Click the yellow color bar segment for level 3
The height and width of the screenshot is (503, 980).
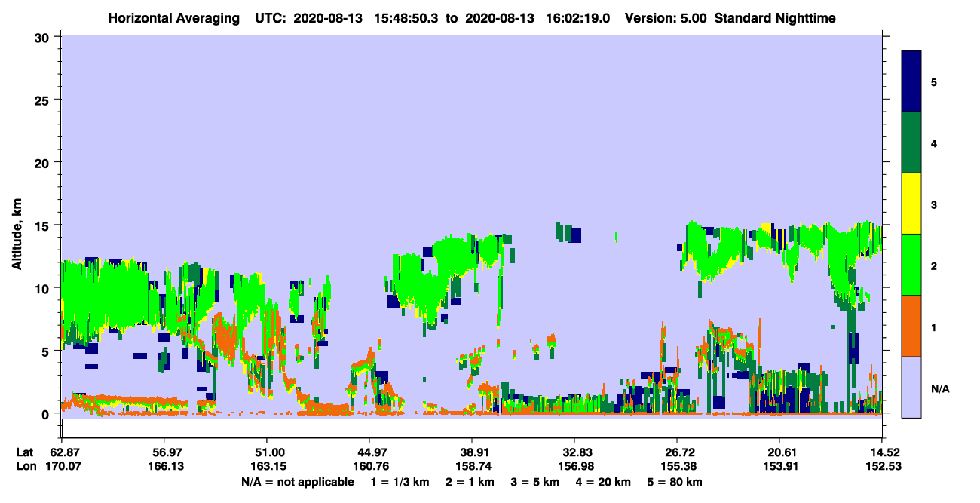coord(912,204)
